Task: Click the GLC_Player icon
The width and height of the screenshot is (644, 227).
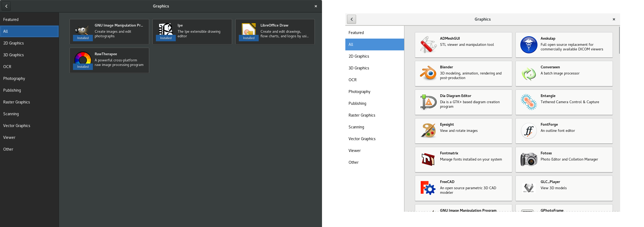Action: pos(529,188)
